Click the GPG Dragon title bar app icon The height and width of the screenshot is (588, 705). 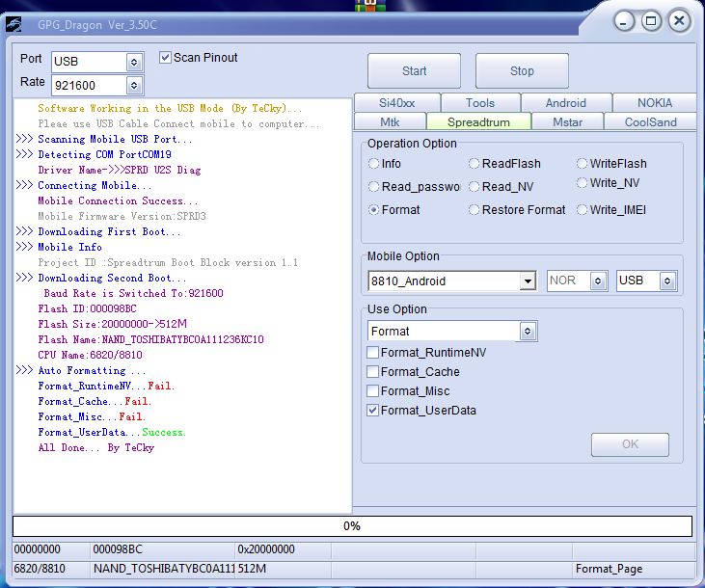(14, 24)
